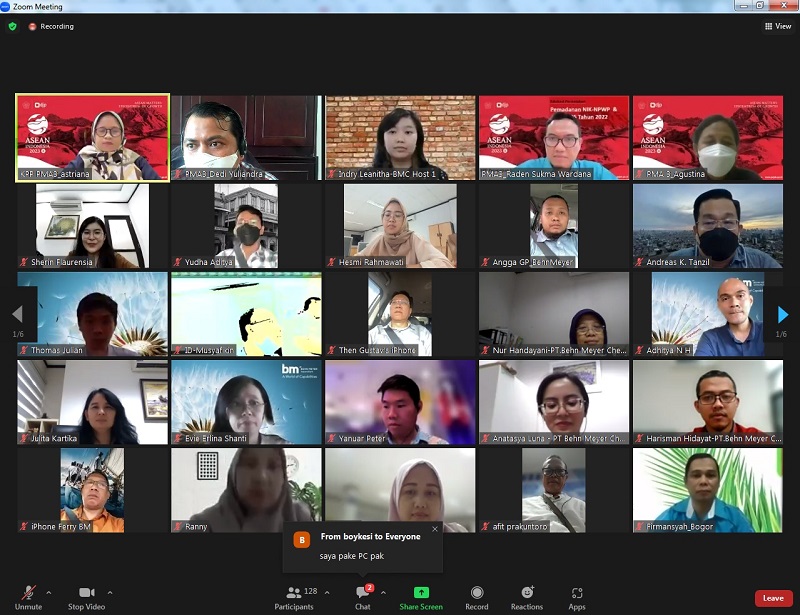Go to previous gallery page with left arrow

tap(17, 315)
